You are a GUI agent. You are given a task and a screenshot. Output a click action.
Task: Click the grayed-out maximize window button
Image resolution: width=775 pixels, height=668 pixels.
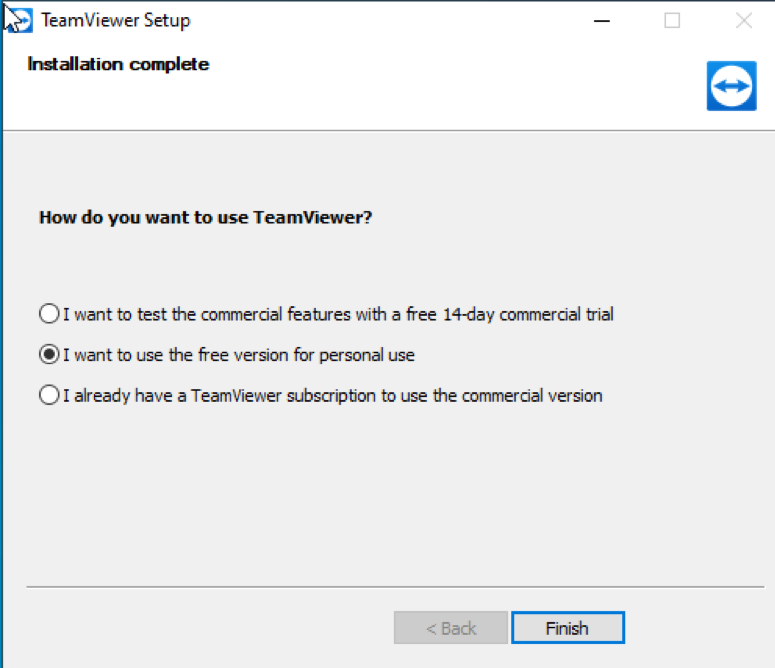(672, 21)
